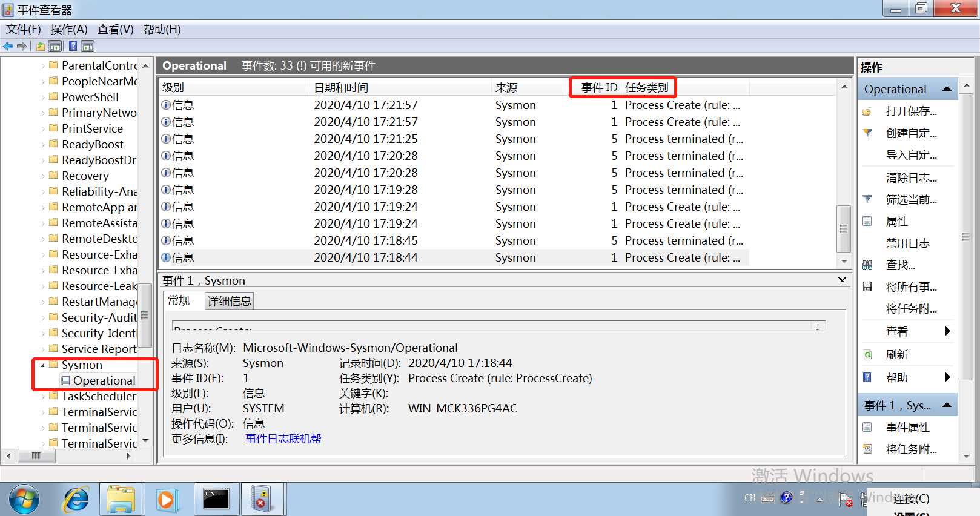
Task: Click the binoculars find icon (查找)
Action: 867,265
